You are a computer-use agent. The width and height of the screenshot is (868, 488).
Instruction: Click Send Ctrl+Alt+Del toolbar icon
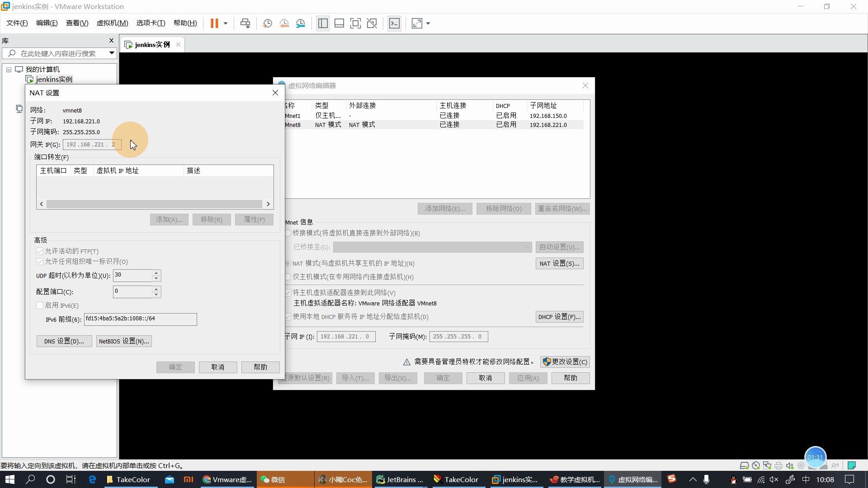pos(245,23)
